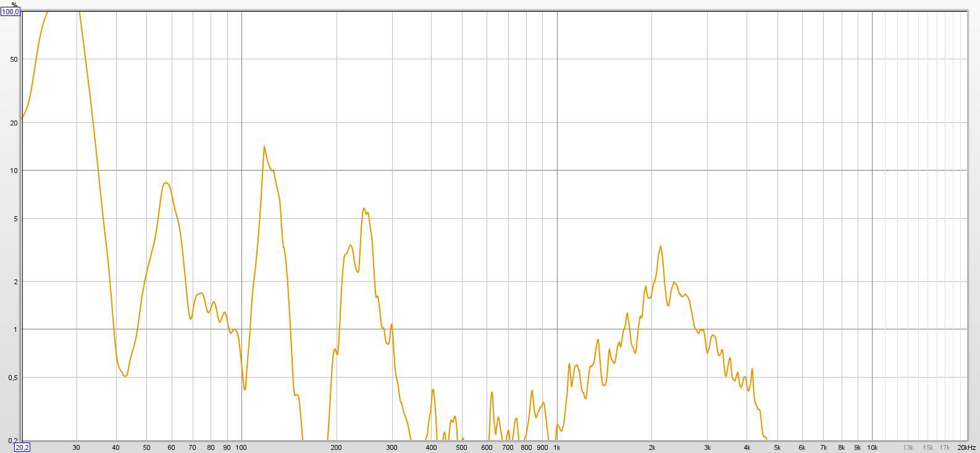The height and width of the screenshot is (453, 980).
Task: Click the 800 Hz frequency axis label
Action: [526, 447]
